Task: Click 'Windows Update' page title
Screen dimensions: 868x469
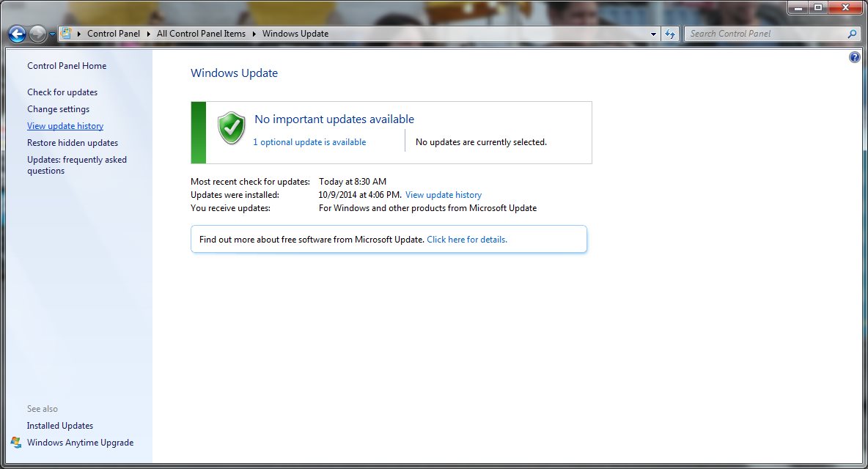Action: (234, 73)
